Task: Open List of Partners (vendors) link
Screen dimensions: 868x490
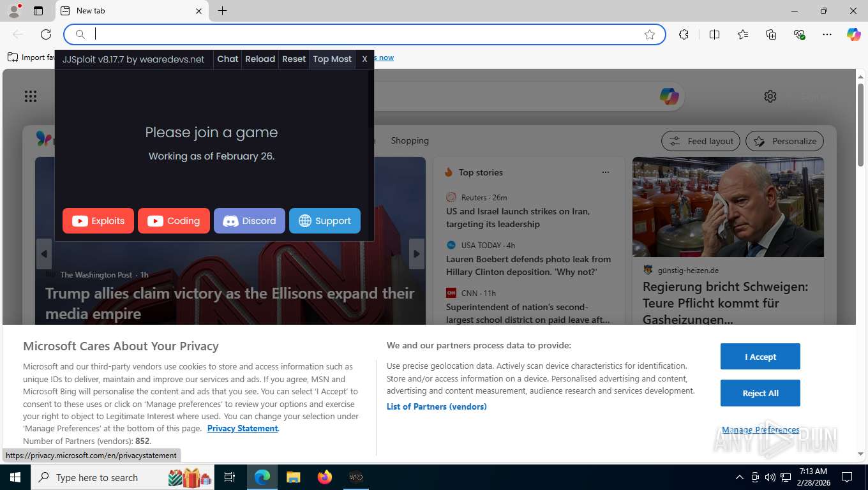Action: pos(437,406)
